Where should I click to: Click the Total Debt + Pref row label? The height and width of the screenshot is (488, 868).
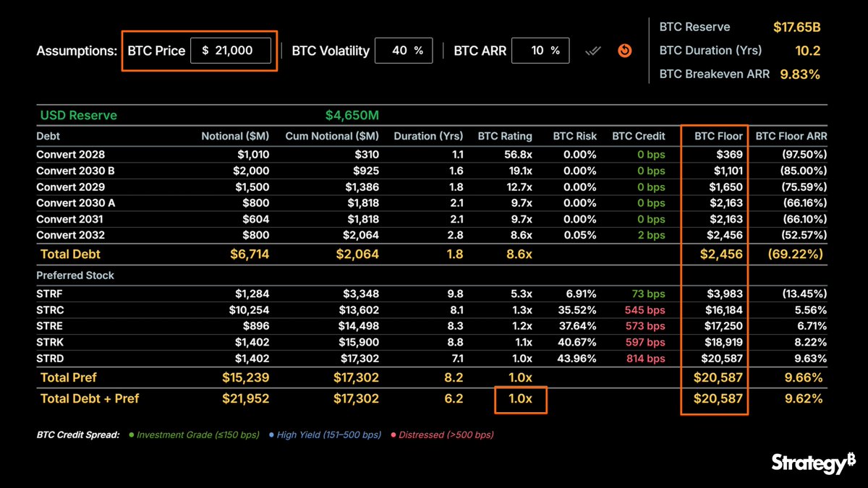click(90, 398)
